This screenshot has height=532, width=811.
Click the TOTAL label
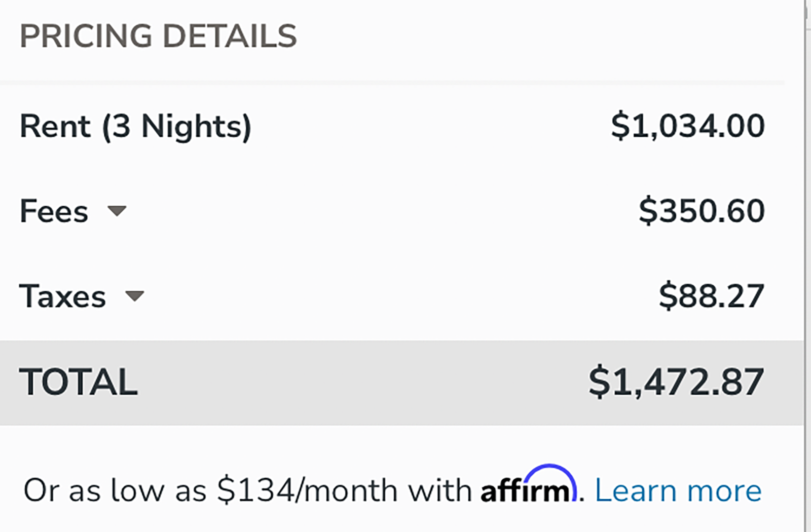click(x=79, y=382)
